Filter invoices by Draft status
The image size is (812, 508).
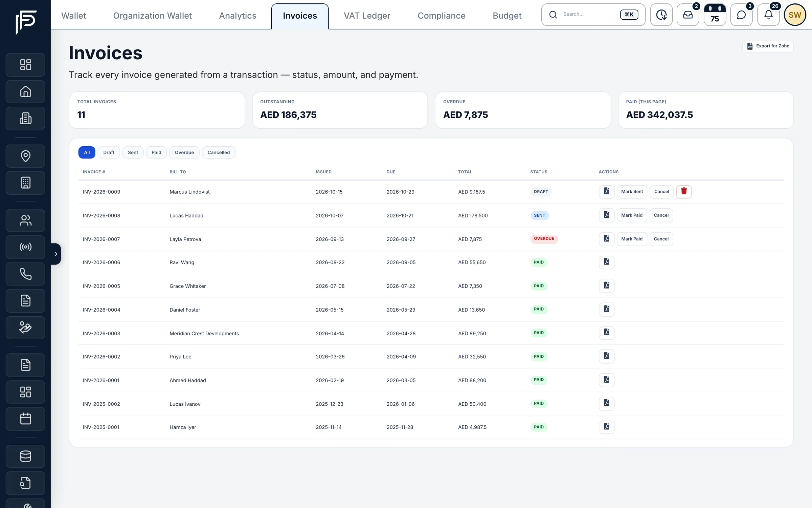tap(109, 152)
